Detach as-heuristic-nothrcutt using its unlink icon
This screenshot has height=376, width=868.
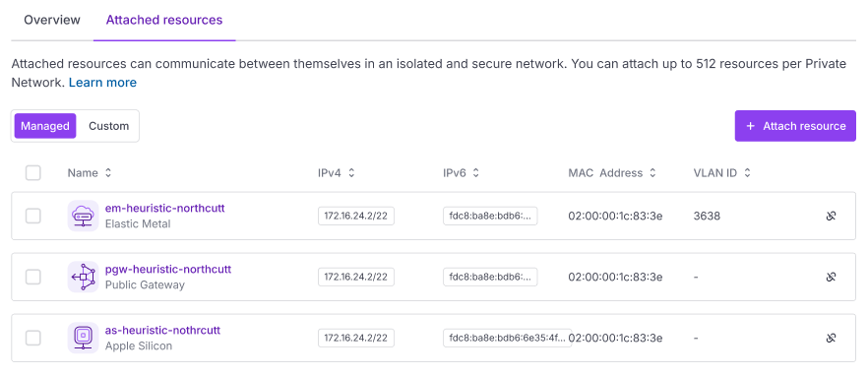click(x=831, y=338)
